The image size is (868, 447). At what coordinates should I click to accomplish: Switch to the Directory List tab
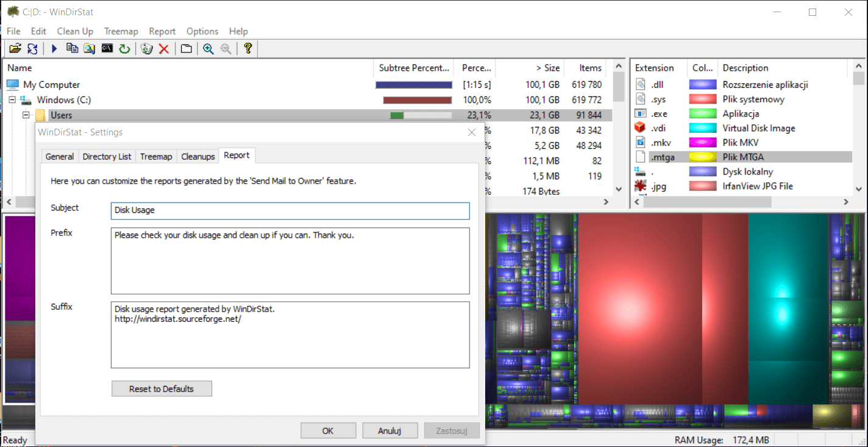point(107,157)
